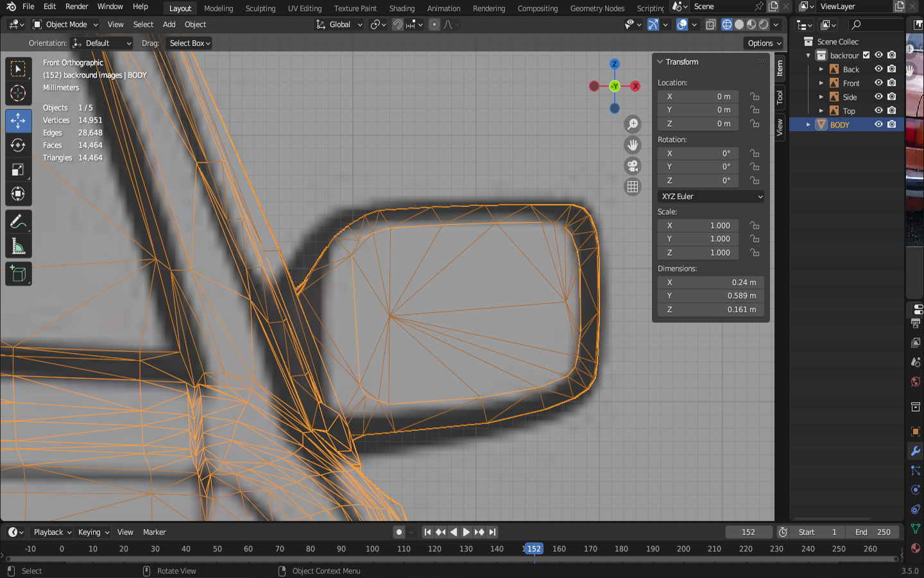
Task: Toggle camera view in viewport
Action: [x=633, y=166]
